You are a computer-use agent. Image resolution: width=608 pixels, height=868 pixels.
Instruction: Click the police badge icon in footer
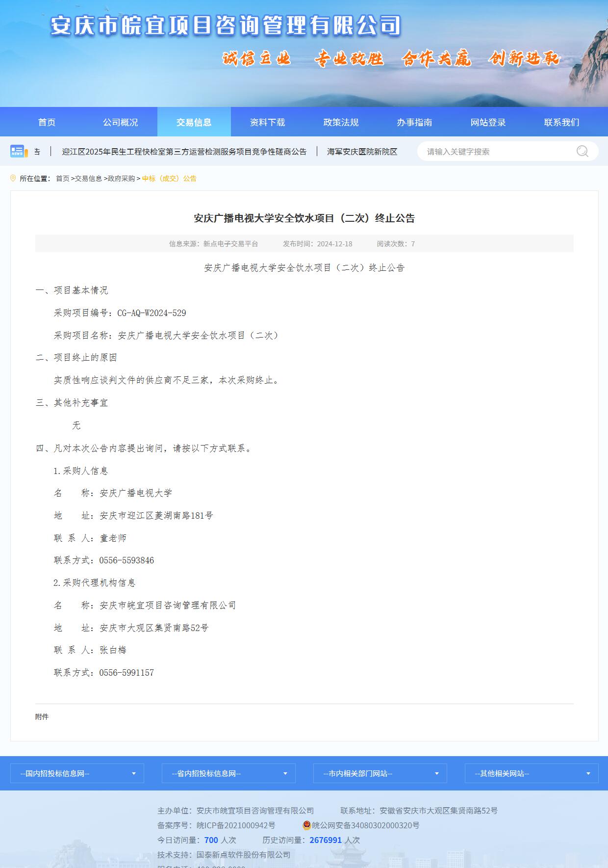point(307,825)
